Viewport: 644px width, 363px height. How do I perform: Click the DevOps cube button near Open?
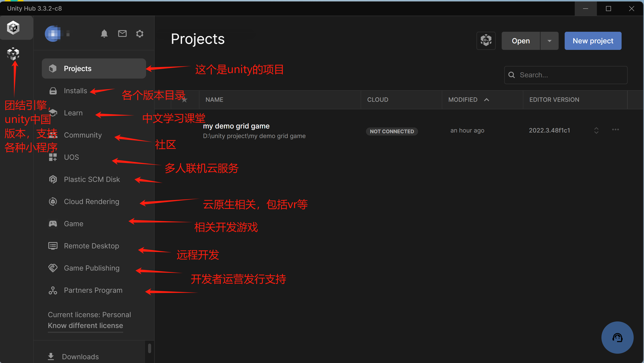(x=486, y=41)
